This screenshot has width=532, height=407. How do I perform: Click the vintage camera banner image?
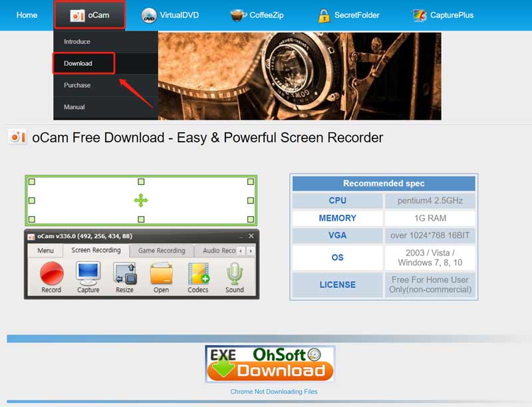tap(300, 76)
